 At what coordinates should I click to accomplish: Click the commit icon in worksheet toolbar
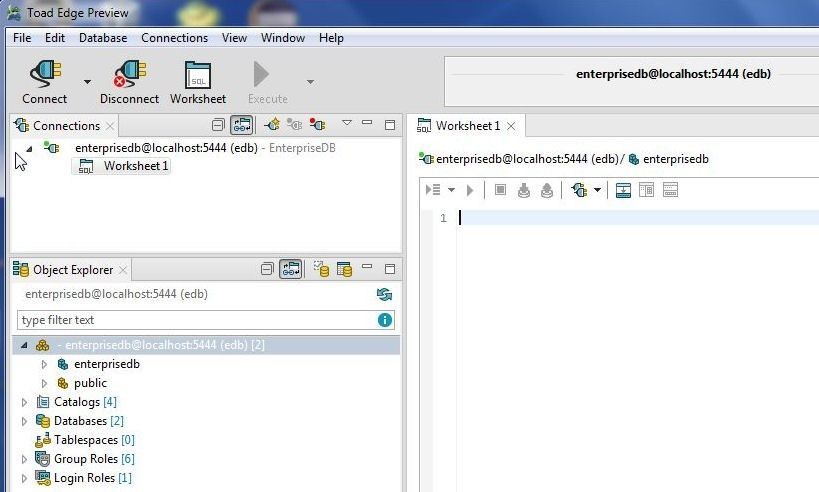point(524,190)
